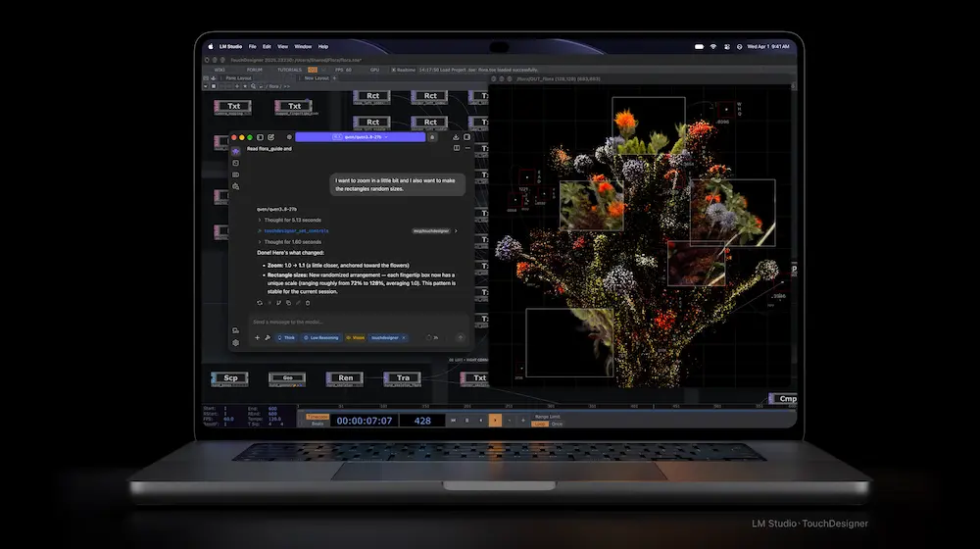
Task: Switch timeline display to Beats
Action: click(317, 424)
